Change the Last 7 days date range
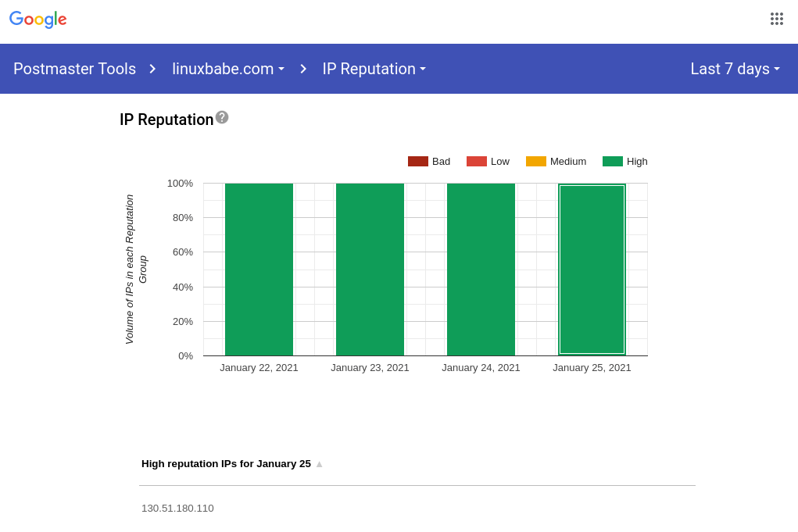The image size is (798, 532). click(x=735, y=69)
